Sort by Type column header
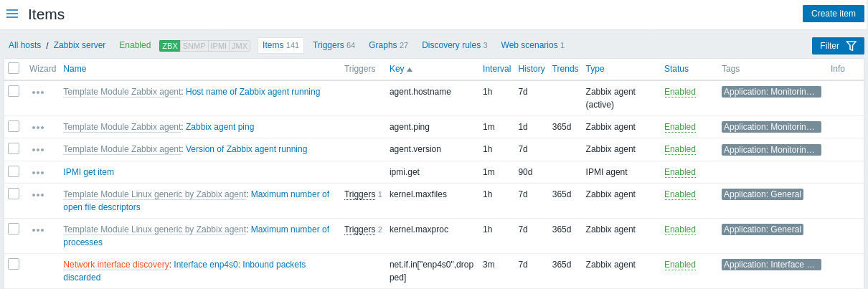868x289 pixels. click(x=595, y=69)
